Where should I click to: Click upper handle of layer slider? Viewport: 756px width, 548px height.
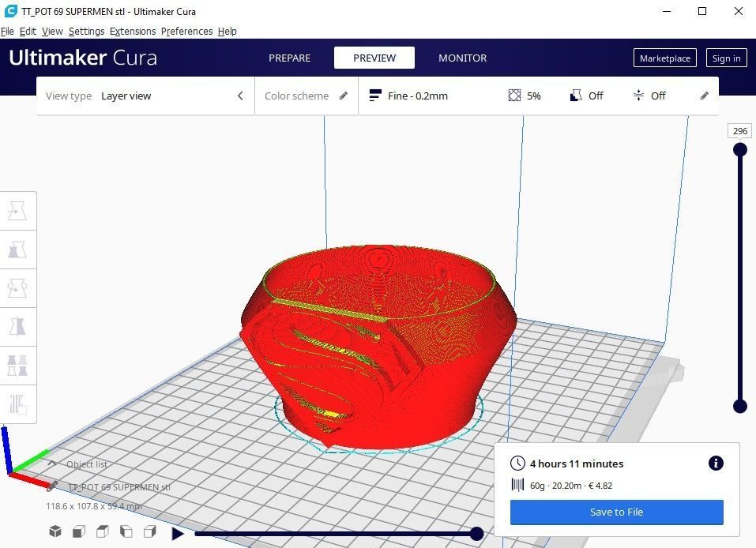point(740,149)
